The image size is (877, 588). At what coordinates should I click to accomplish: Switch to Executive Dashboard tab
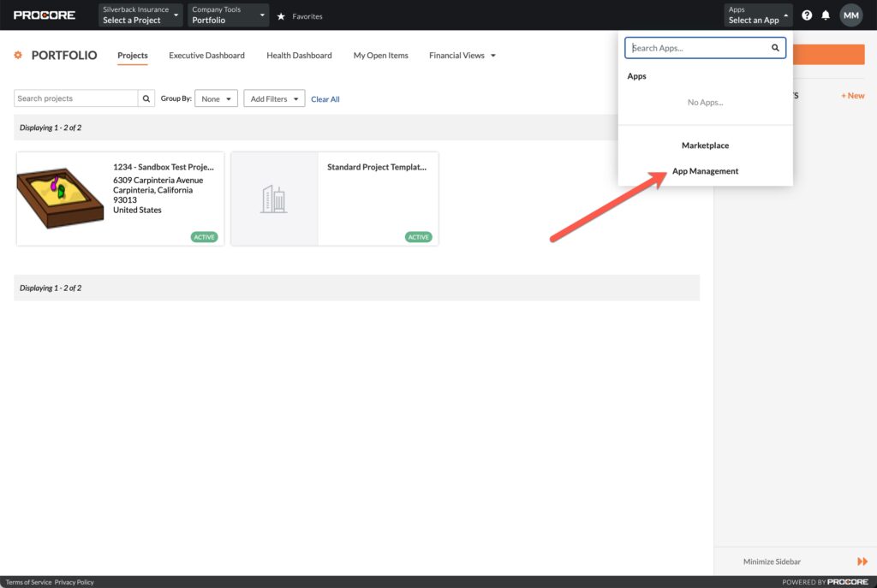(x=207, y=56)
